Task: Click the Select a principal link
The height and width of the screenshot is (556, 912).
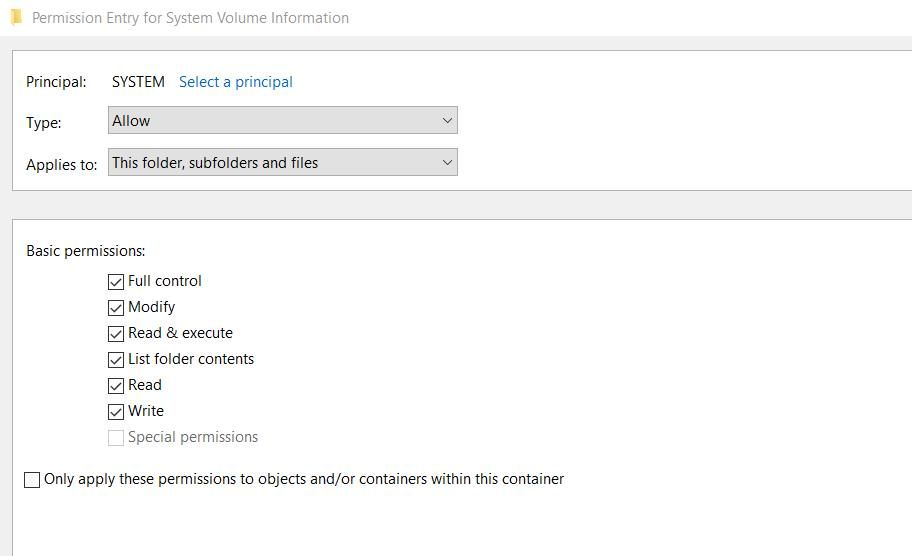Action: pyautogui.click(x=235, y=82)
